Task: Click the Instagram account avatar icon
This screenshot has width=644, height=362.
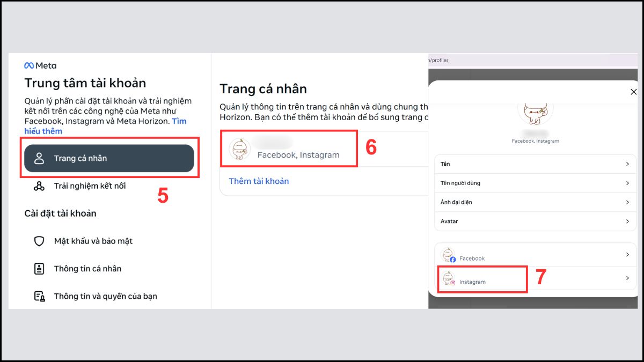Action: click(448, 278)
